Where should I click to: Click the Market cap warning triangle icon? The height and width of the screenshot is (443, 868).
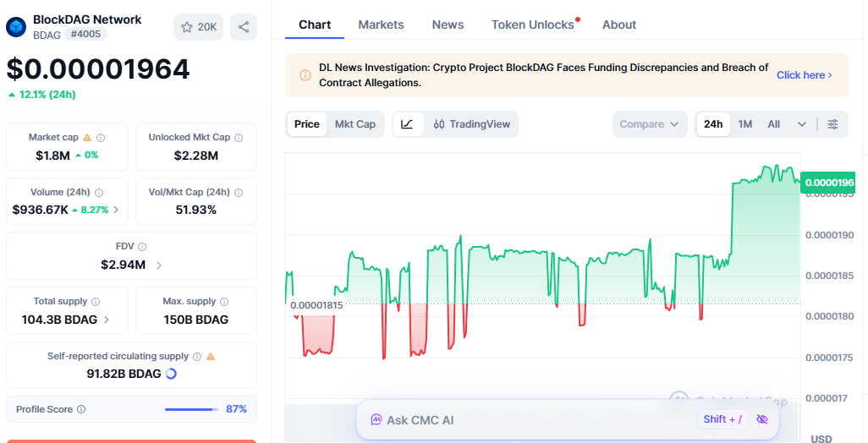coord(87,137)
